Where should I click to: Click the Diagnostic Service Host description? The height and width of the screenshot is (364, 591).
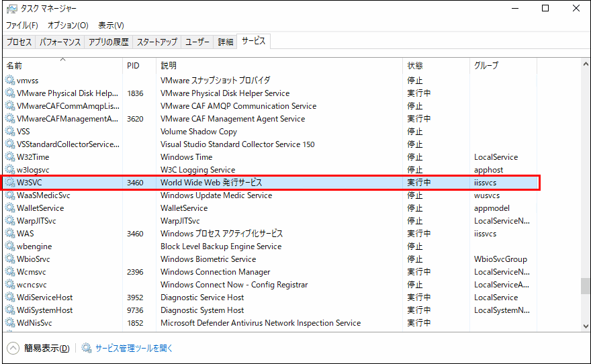tap(202, 298)
